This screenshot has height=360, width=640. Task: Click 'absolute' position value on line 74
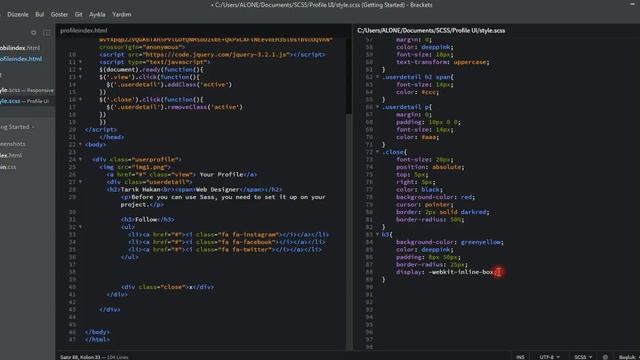click(447, 167)
